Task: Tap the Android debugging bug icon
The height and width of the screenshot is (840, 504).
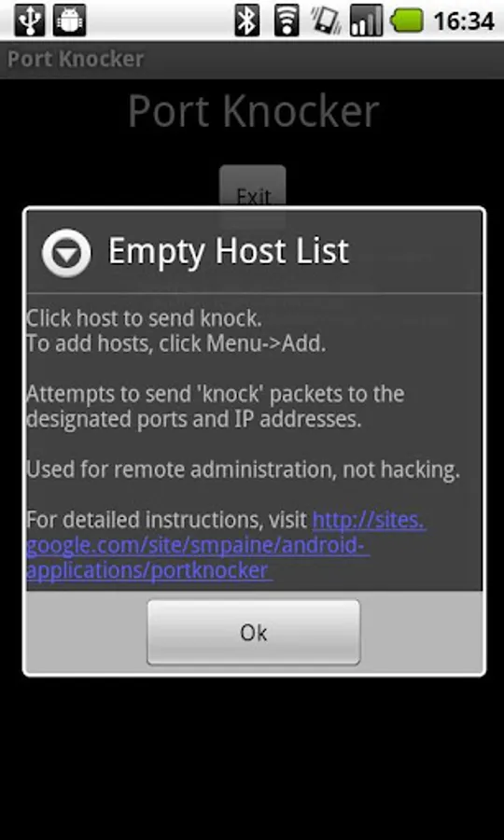Action: 70,21
